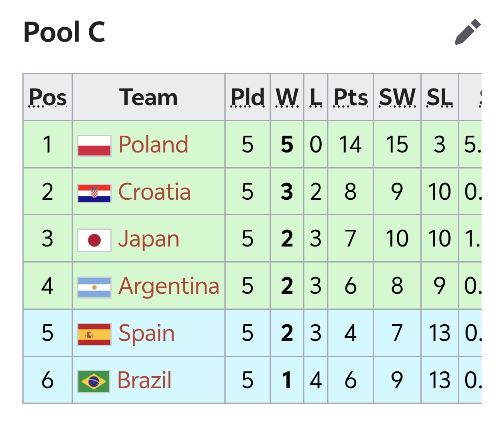Open the Spain team link
Image resolution: width=504 pixels, height=425 pixels.
tap(147, 333)
